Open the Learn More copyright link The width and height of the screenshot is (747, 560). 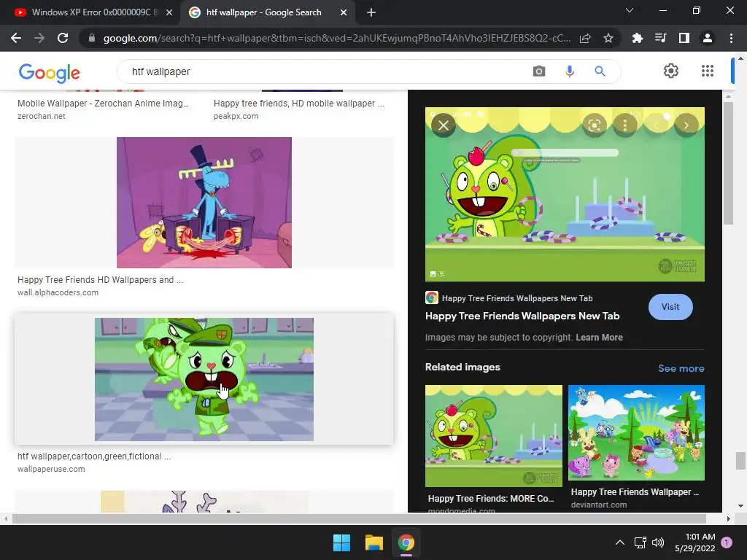click(599, 337)
